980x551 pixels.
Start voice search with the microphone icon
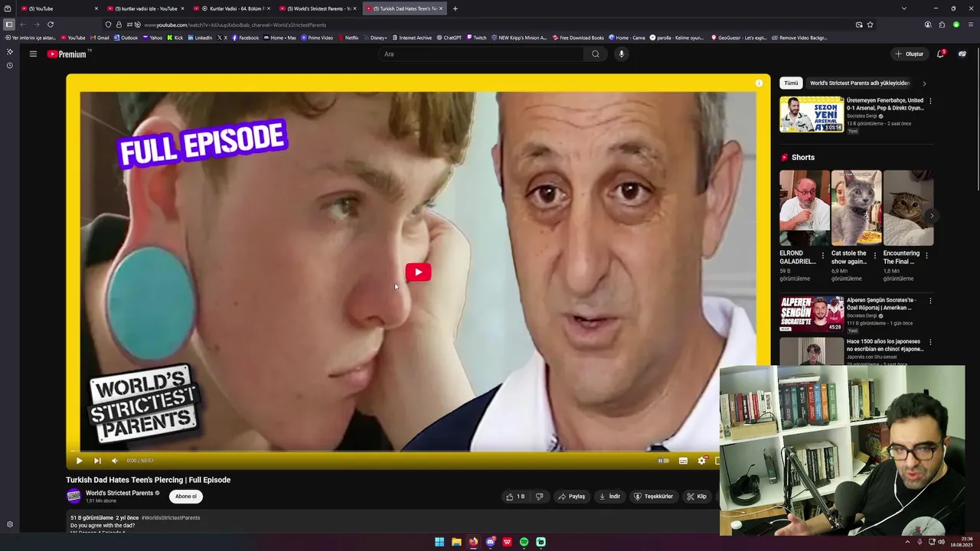click(621, 54)
